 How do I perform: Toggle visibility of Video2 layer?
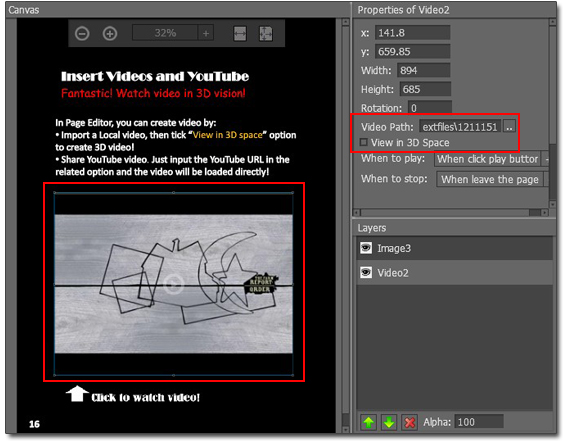point(366,272)
